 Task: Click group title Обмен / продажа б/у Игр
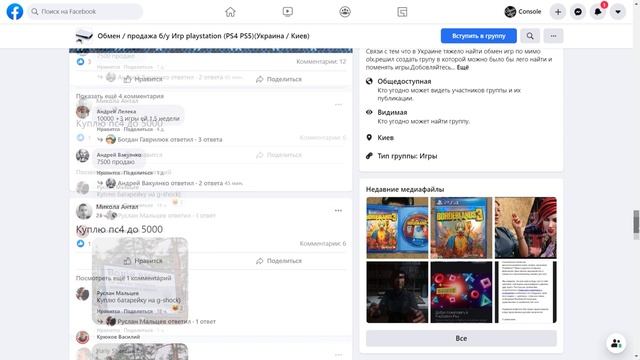point(203,36)
